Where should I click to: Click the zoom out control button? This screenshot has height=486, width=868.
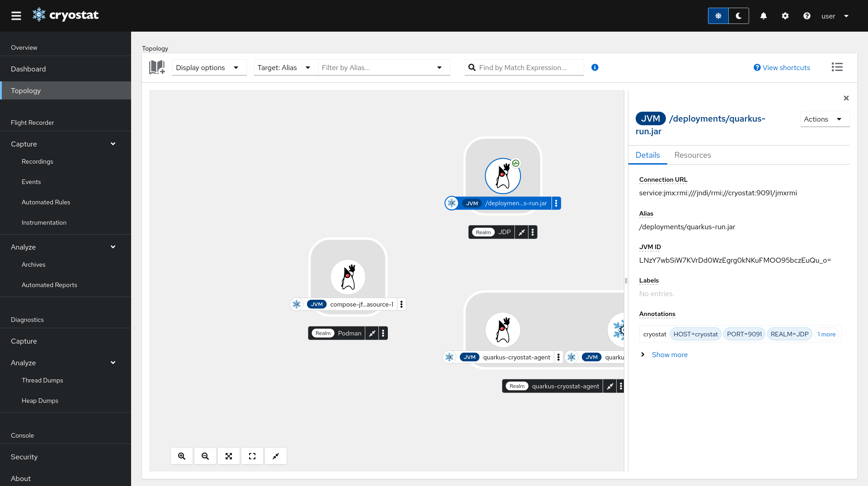(205, 456)
